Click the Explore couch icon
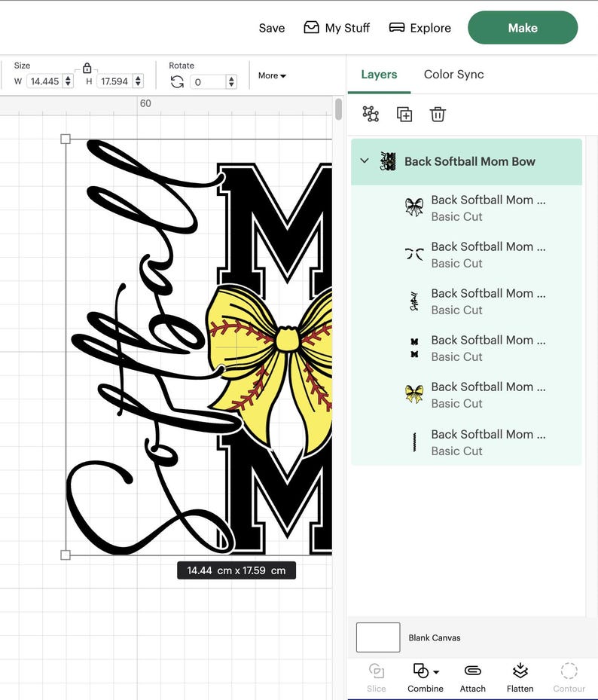598x700 pixels. point(397,28)
